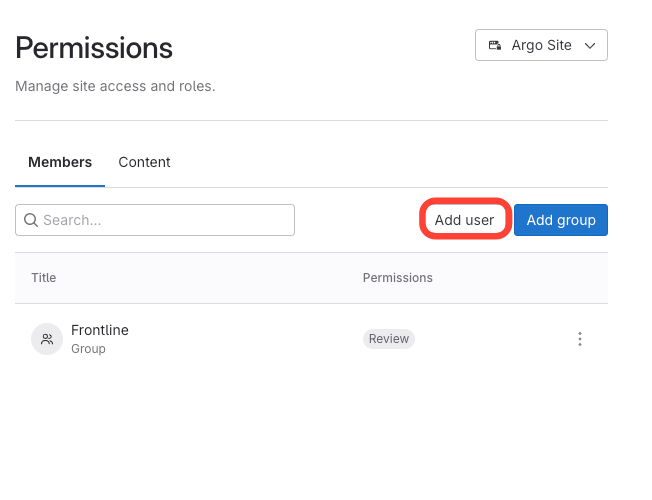The image size is (652, 500).
Task: Click the Permissions page heading
Action: tap(94, 47)
